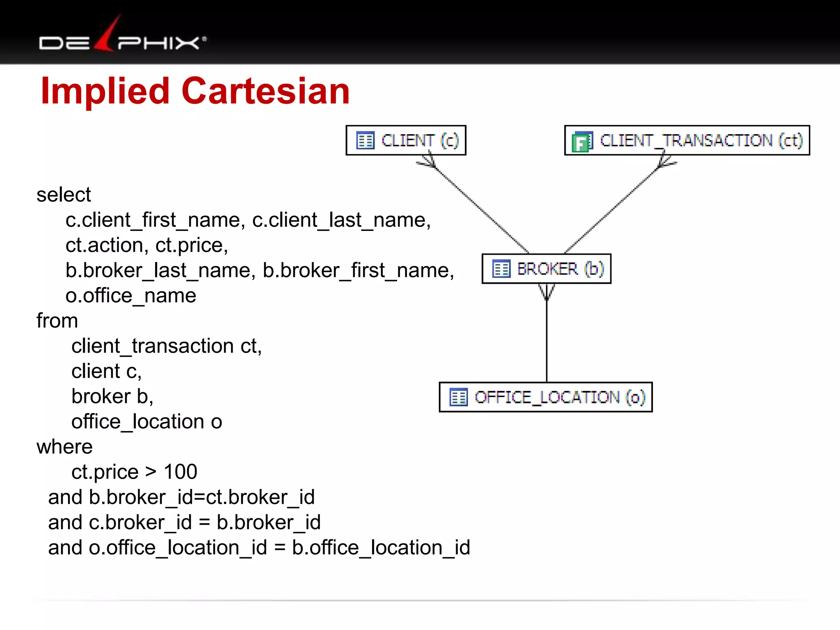Image resolution: width=840 pixels, height=630 pixels.
Task: Click the 'from' keyword
Action: 57,321
